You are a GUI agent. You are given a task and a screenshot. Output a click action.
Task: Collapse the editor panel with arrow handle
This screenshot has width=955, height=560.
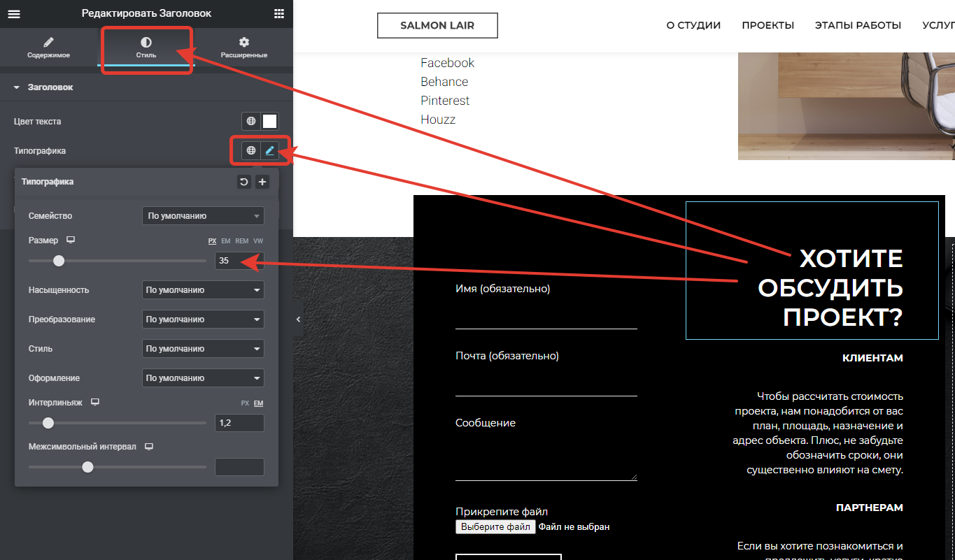click(x=298, y=320)
